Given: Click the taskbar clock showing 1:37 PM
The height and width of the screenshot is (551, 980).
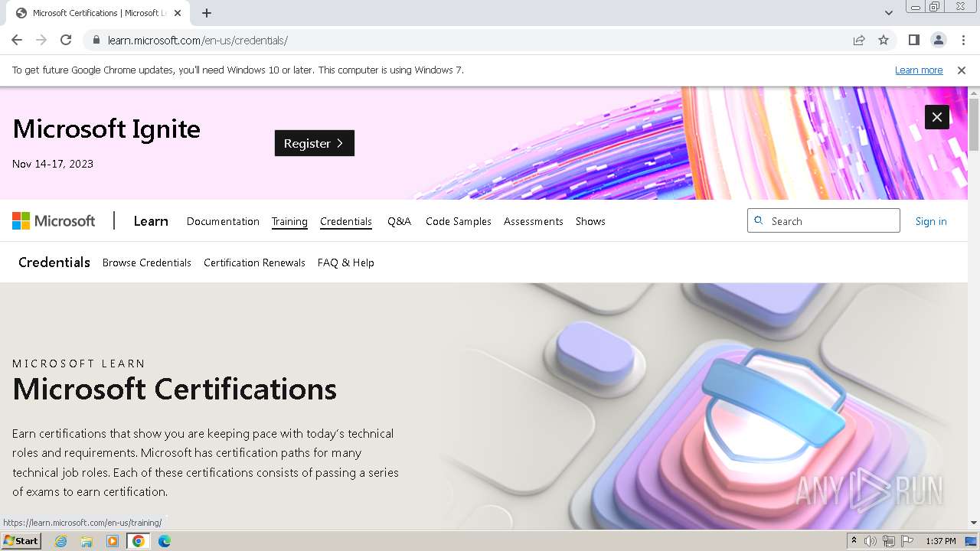Looking at the screenshot, I should click(941, 541).
